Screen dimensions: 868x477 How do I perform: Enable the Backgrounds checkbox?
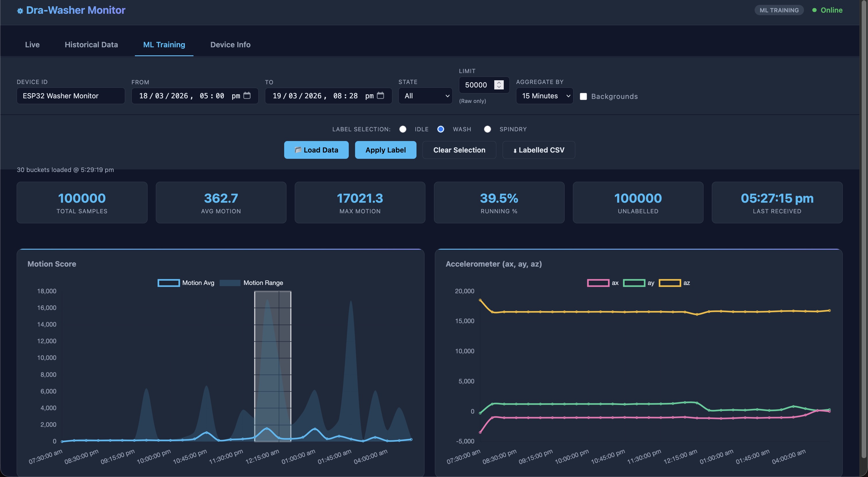click(x=583, y=97)
